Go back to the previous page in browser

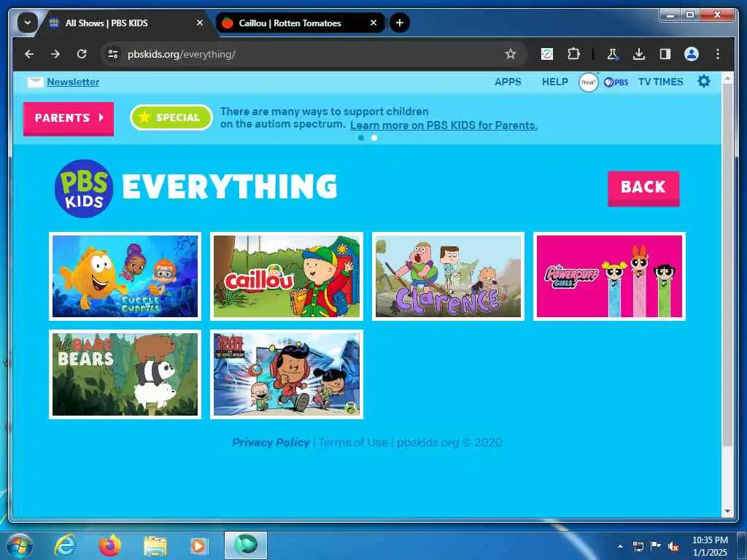[x=29, y=54]
